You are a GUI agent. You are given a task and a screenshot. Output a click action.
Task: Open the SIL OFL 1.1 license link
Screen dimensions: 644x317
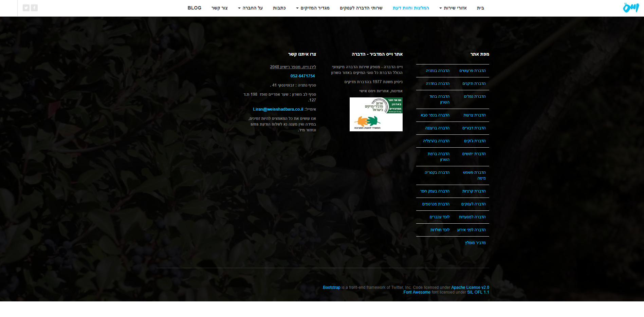click(478, 292)
